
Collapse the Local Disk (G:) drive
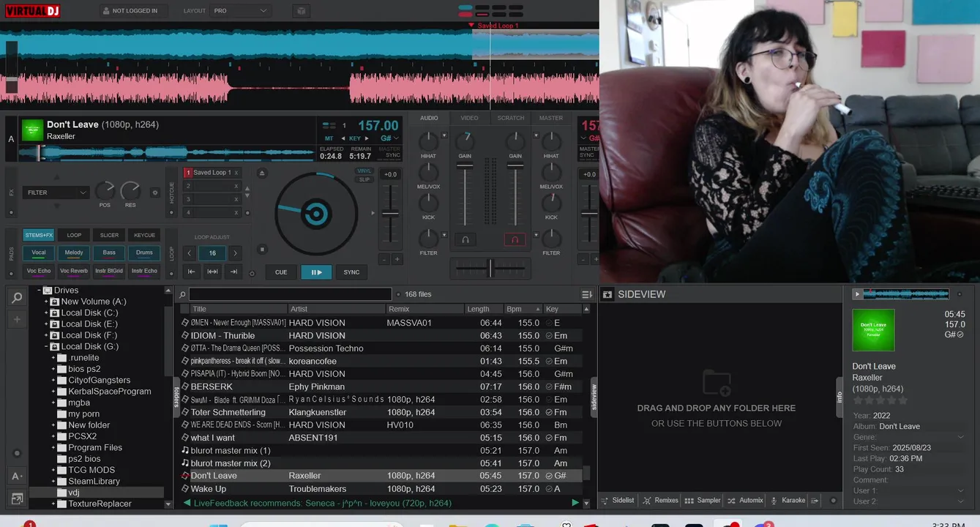46,347
